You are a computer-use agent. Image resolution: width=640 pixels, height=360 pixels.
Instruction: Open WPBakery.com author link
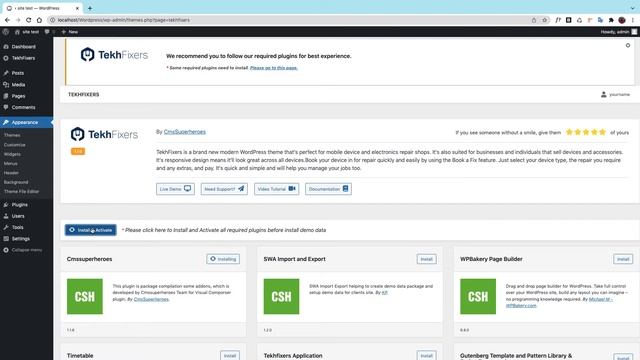[x=521, y=306]
